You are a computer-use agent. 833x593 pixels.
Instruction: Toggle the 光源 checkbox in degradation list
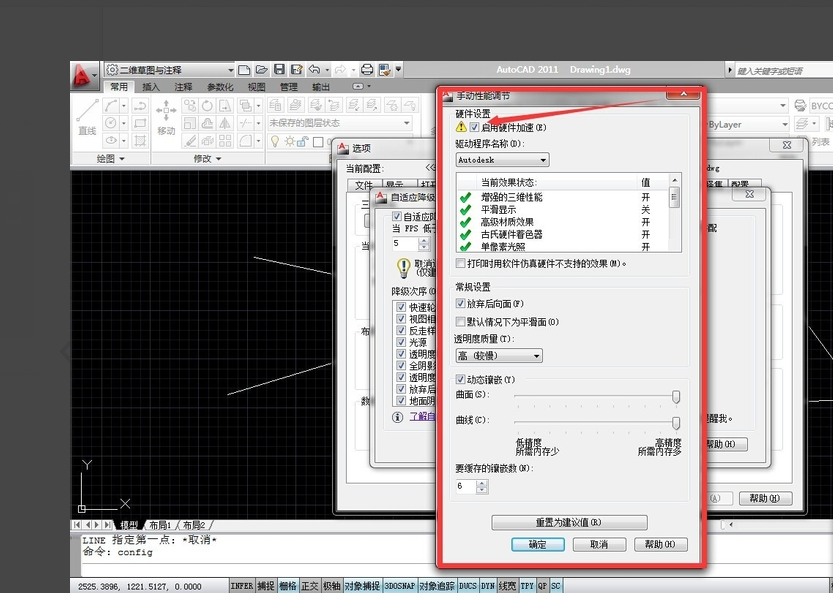pos(401,342)
